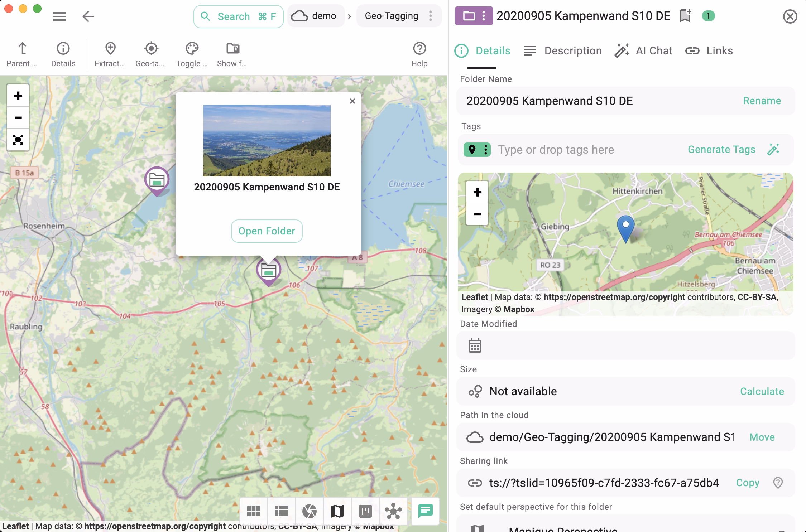Open the folder context menu in details header
The width and height of the screenshot is (806, 532).
(x=483, y=16)
